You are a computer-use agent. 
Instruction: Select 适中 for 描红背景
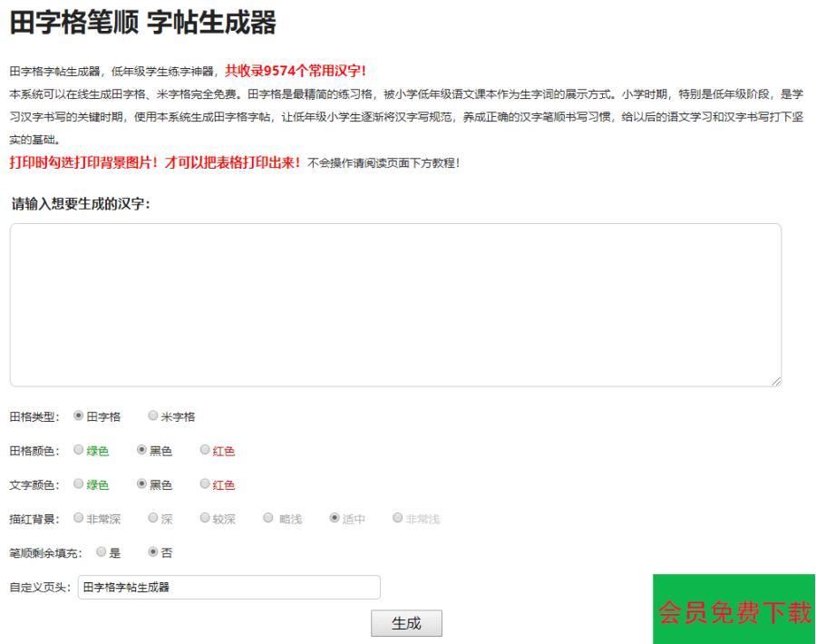(335, 518)
